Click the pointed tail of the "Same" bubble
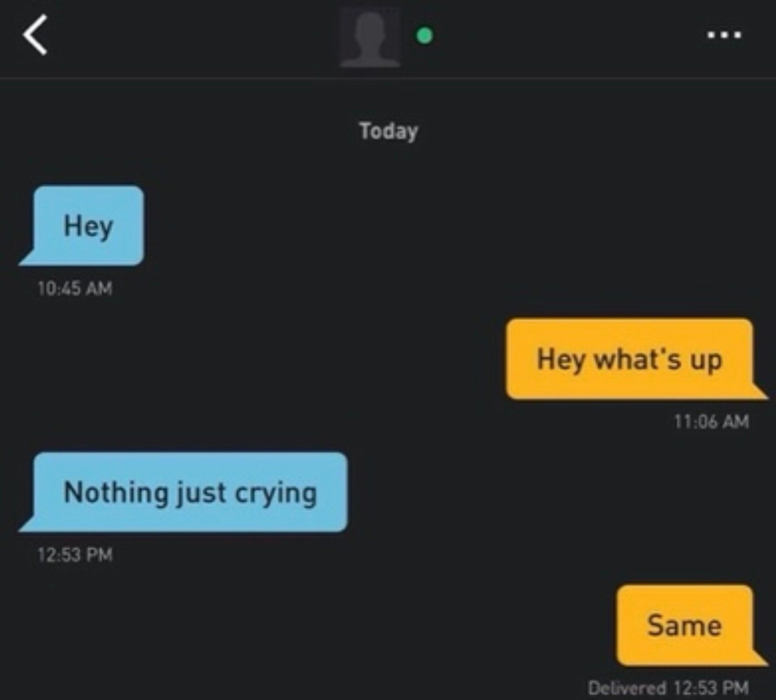 pos(759,658)
